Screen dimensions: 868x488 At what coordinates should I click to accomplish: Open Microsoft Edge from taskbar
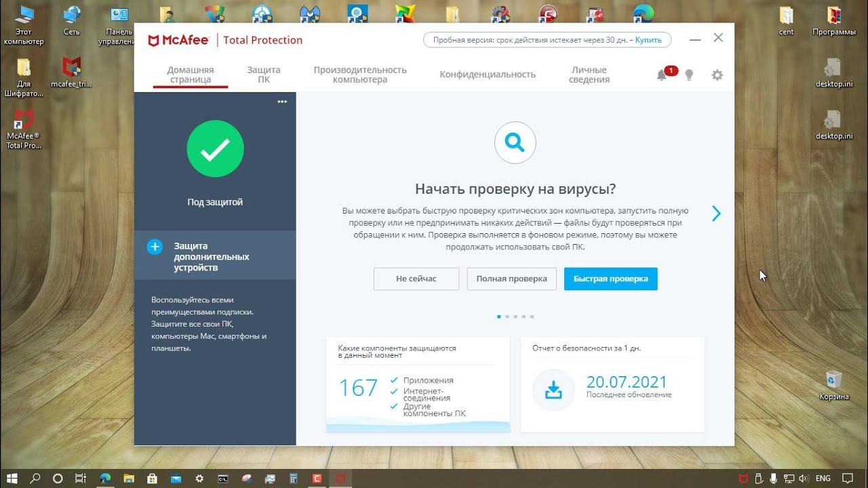(104, 479)
